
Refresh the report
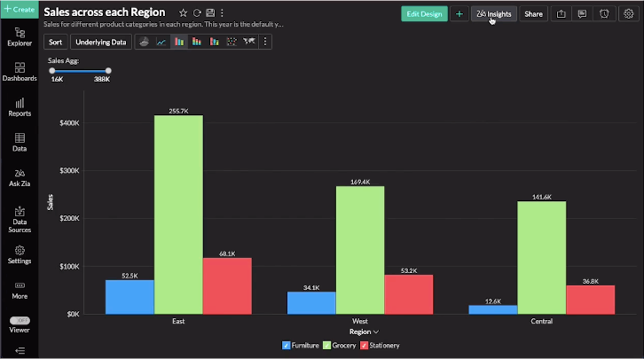pos(197,13)
